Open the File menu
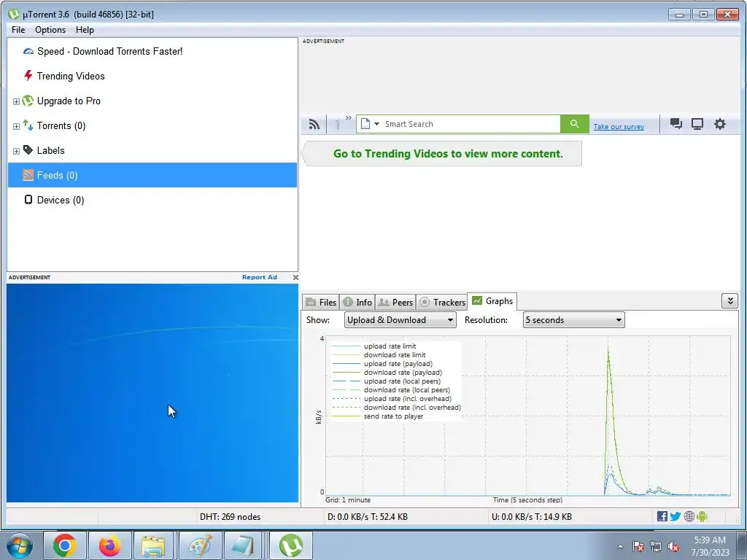The width and height of the screenshot is (747, 560). [18, 29]
